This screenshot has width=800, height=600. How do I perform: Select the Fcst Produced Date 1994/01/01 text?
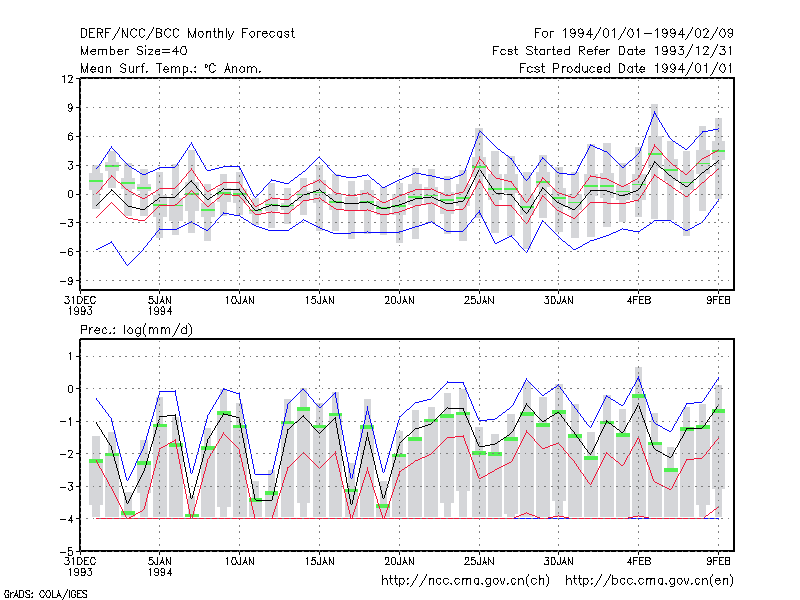click(626, 68)
